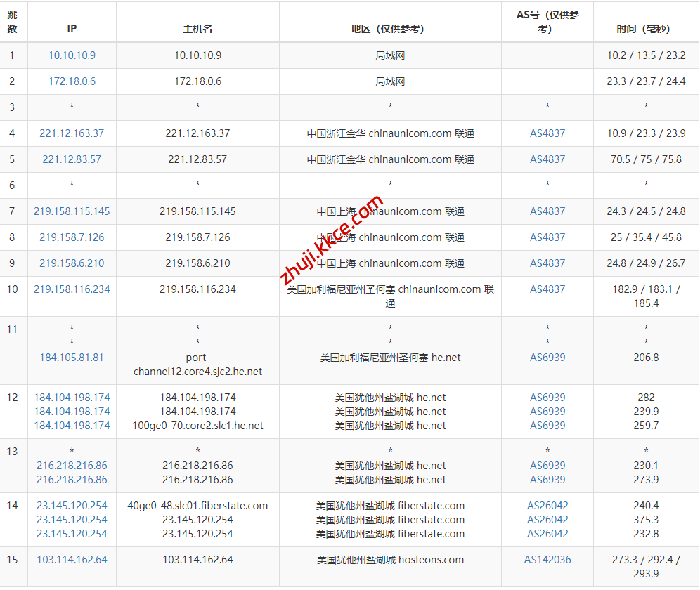Click the IP column header
700x590 pixels.
pyautogui.click(x=72, y=29)
